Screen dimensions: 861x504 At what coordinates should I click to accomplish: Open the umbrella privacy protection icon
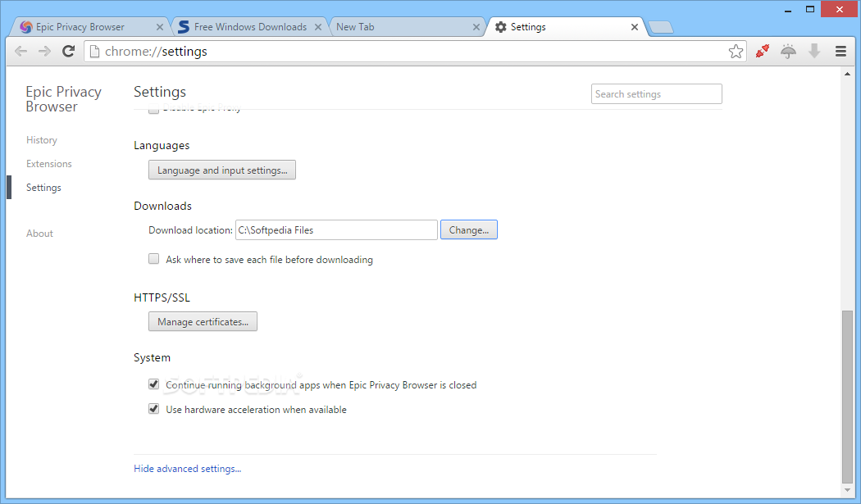[789, 52]
